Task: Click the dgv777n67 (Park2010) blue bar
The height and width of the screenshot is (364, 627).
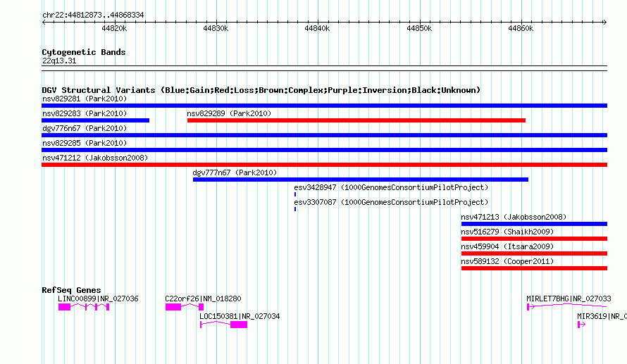Action: [x=361, y=180]
